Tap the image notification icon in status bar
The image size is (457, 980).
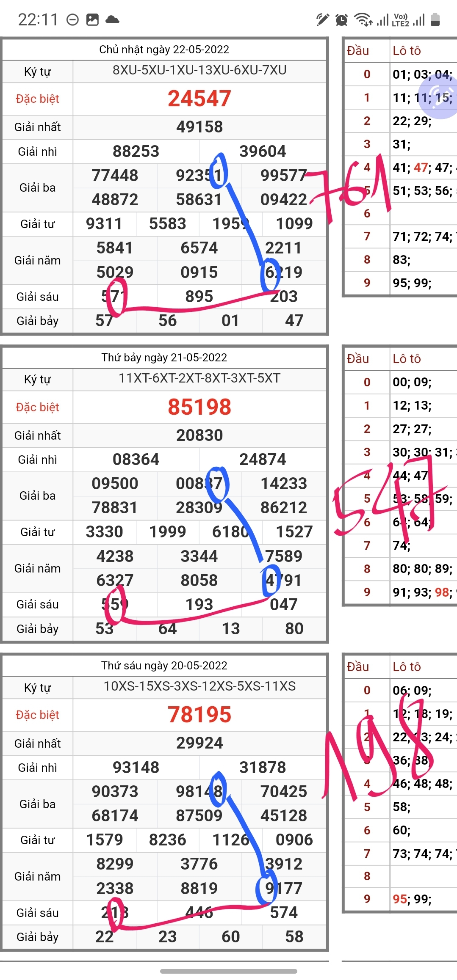[92, 20]
